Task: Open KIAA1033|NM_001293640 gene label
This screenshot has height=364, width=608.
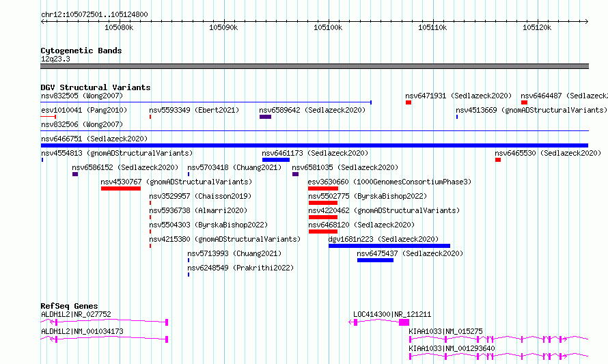Action: pos(452,348)
